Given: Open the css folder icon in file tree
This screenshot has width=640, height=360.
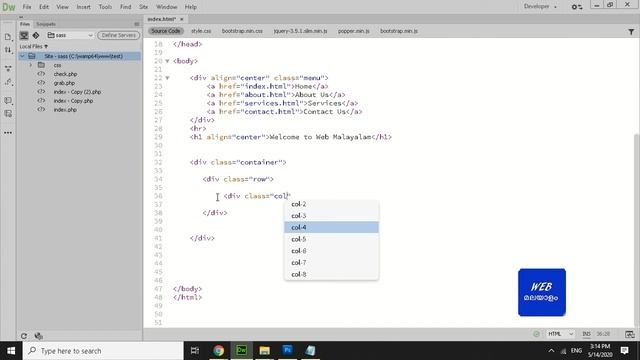Looking at the screenshot, I should coord(41,65).
